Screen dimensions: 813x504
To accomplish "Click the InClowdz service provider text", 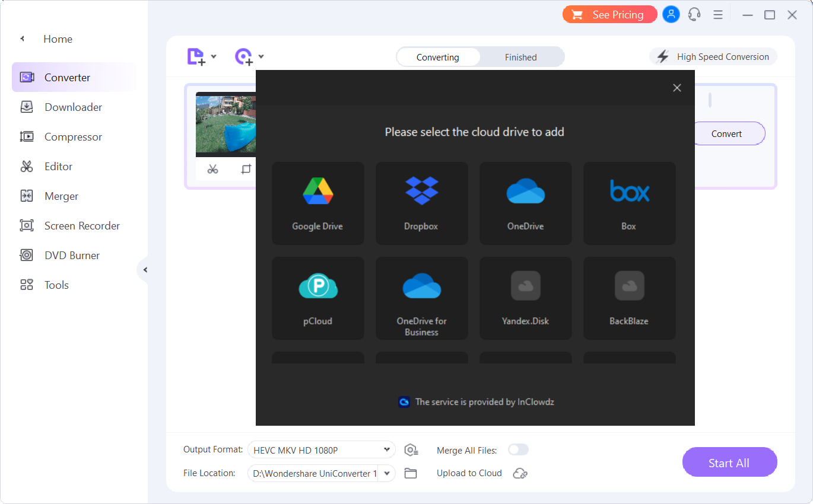I will 485,402.
